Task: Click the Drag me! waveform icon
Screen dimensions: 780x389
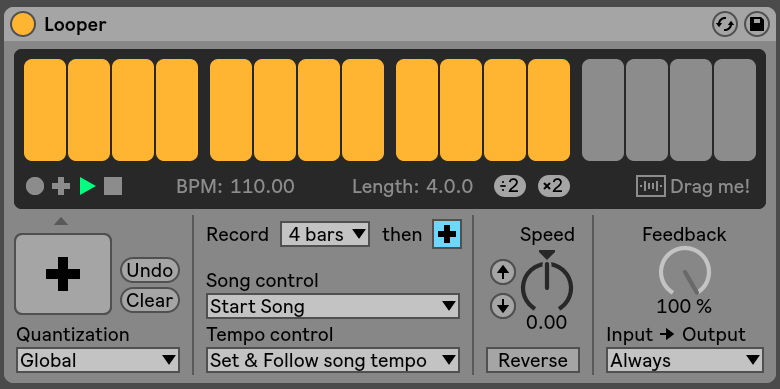Action: pos(651,187)
